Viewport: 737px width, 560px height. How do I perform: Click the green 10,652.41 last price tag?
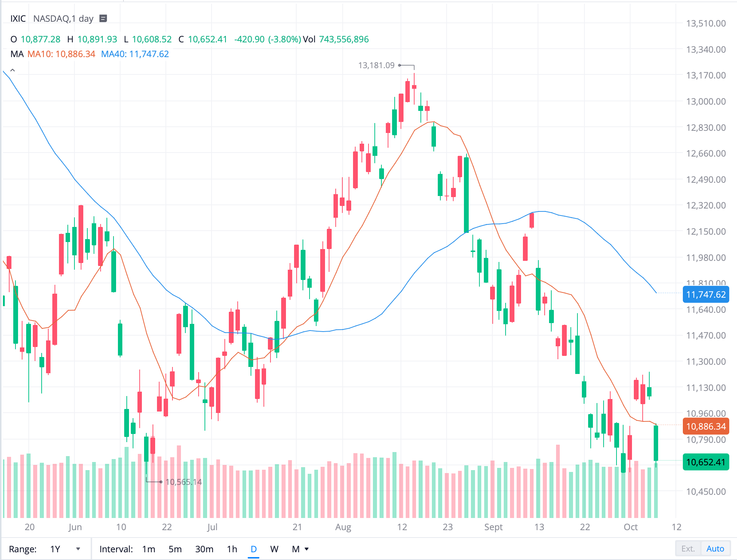705,462
